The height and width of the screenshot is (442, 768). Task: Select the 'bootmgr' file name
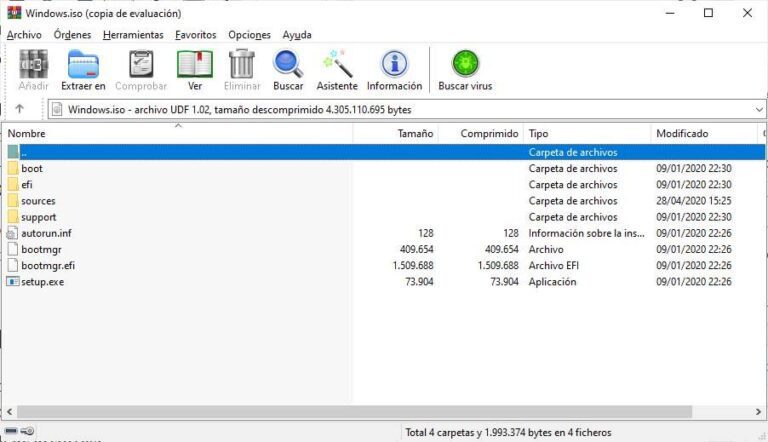[x=41, y=249]
